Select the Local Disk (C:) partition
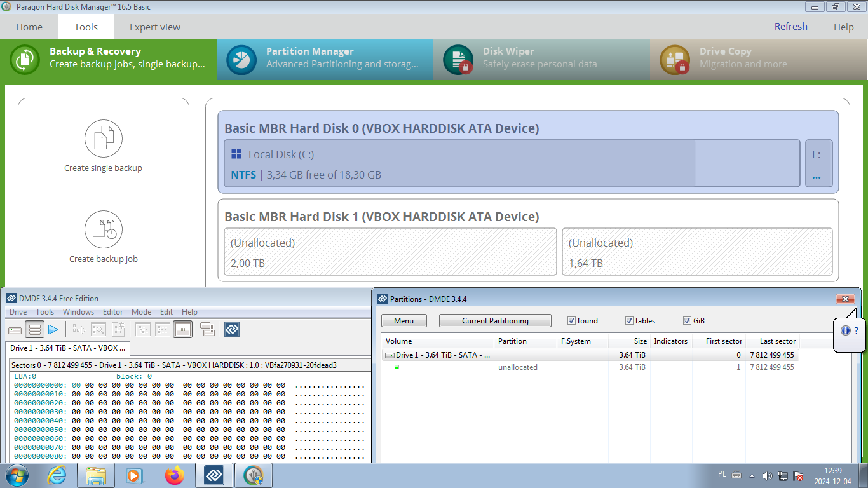The image size is (868, 488). [512, 164]
